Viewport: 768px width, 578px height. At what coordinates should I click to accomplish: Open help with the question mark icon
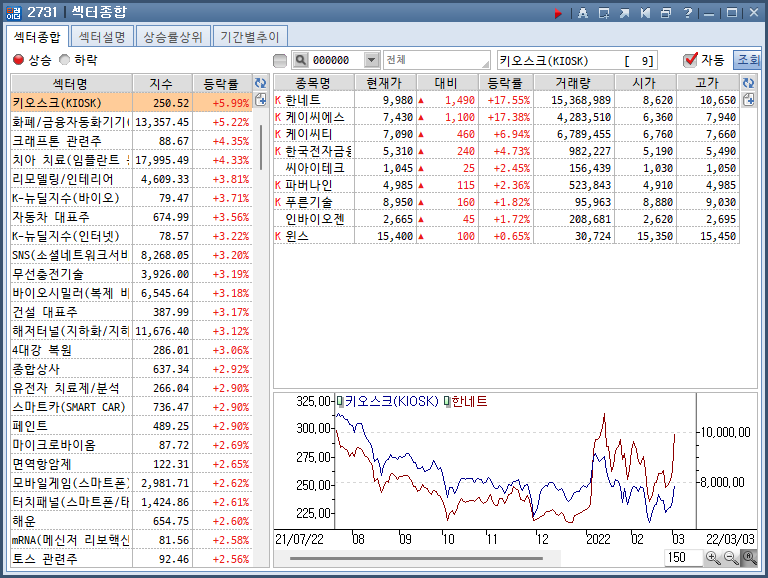coord(688,13)
